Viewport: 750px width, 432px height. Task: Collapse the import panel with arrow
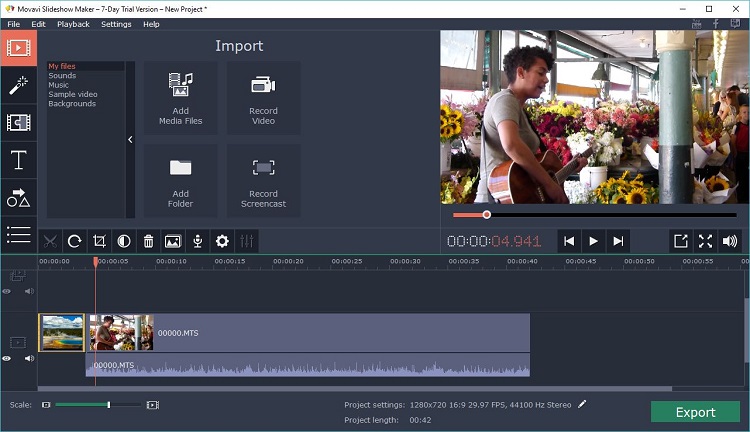(x=130, y=140)
